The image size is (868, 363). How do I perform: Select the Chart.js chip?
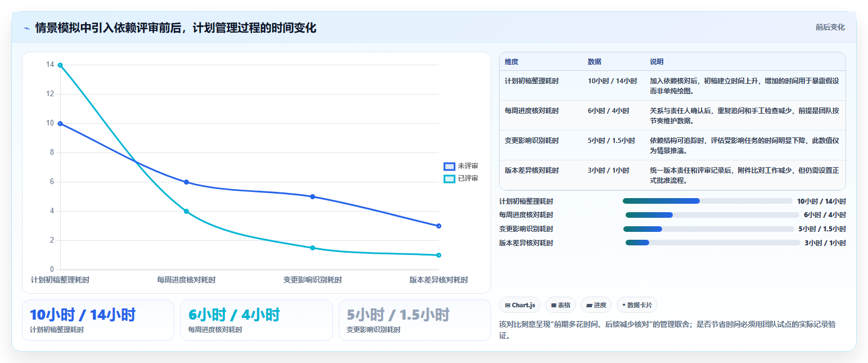click(x=520, y=305)
